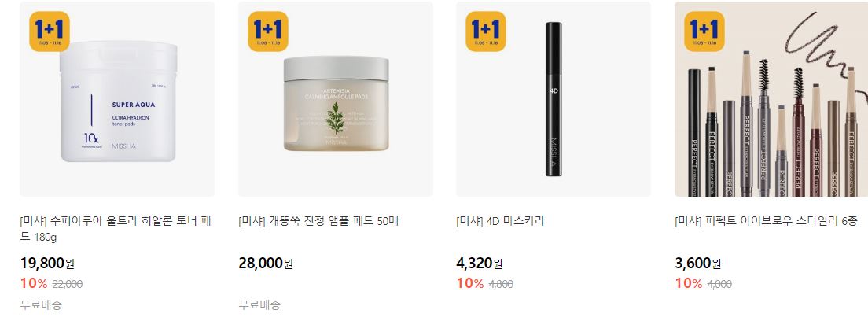868x321 pixels.
Task: Open the 퍼펙트 아이브로우 스타일러 6종 title link
Action: 766,220
